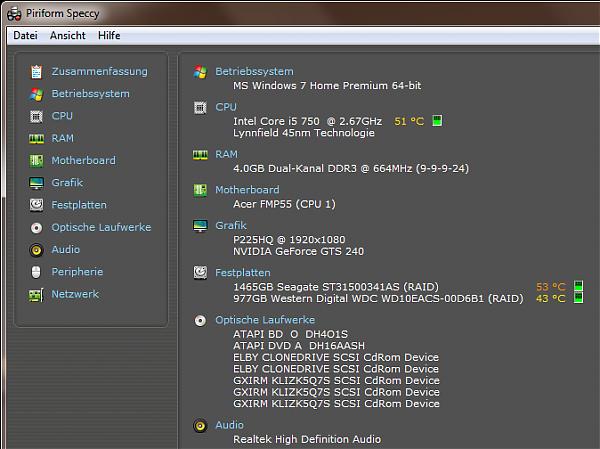The image size is (600, 449).
Task: Follow the Festplatten heading link in summary
Action: click(243, 273)
